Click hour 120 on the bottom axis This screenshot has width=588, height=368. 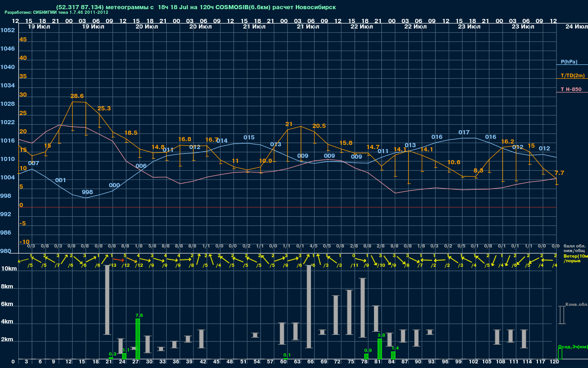click(554, 362)
